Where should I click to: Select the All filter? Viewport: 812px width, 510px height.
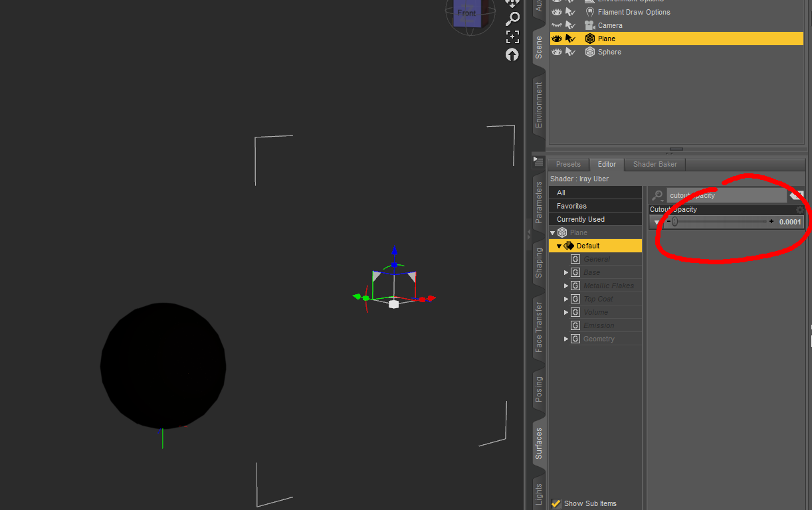595,193
